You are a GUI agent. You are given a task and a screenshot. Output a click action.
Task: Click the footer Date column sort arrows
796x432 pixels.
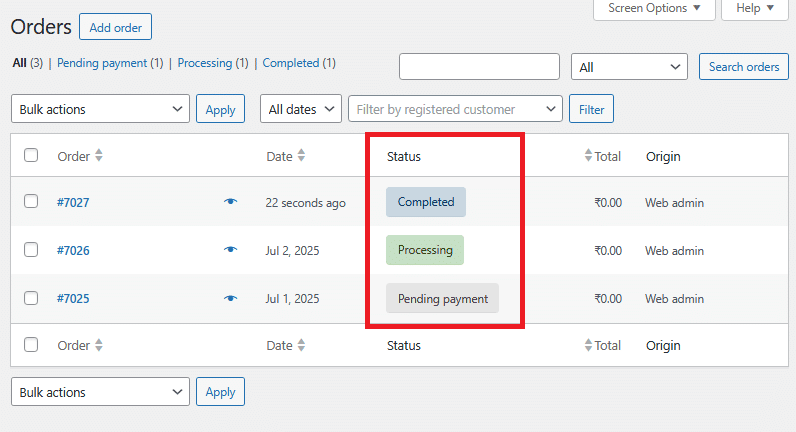point(301,345)
